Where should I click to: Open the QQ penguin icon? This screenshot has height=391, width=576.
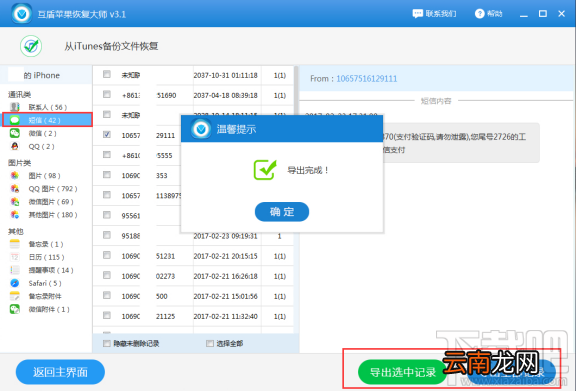tap(15, 146)
